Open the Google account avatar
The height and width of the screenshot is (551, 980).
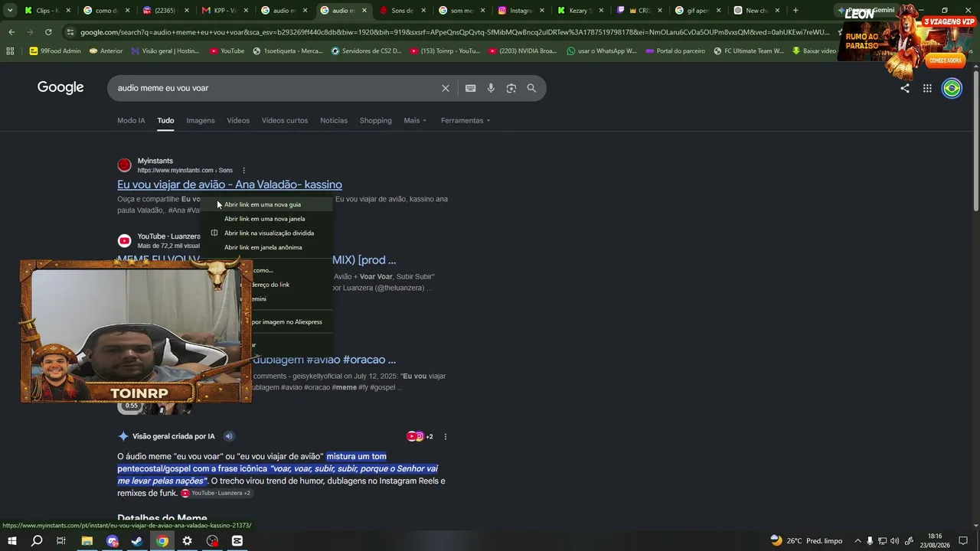tap(952, 88)
